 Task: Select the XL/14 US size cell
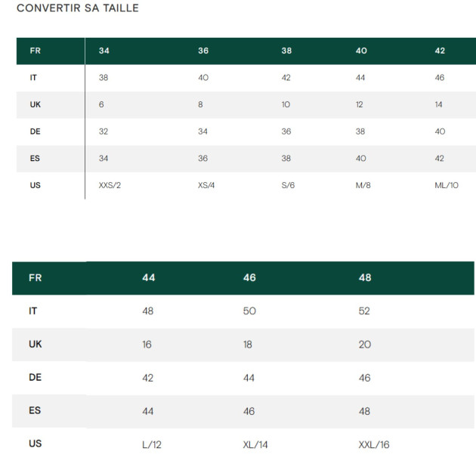click(x=254, y=444)
